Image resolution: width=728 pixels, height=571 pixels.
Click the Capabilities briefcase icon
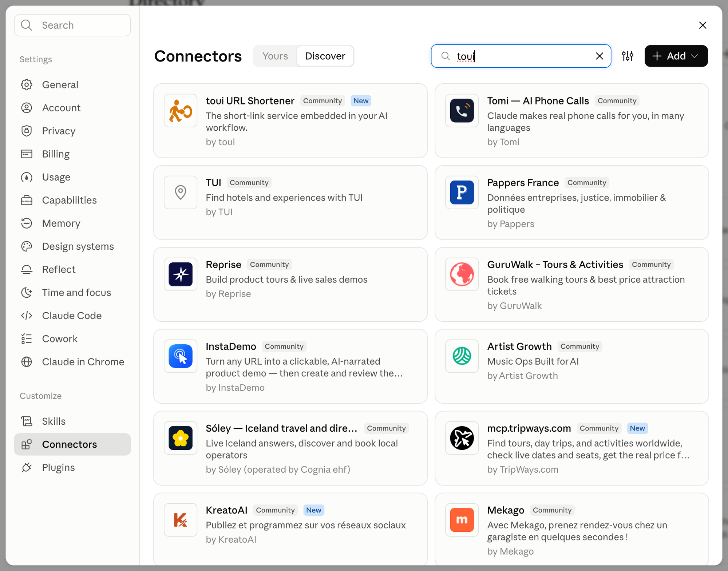point(27,200)
